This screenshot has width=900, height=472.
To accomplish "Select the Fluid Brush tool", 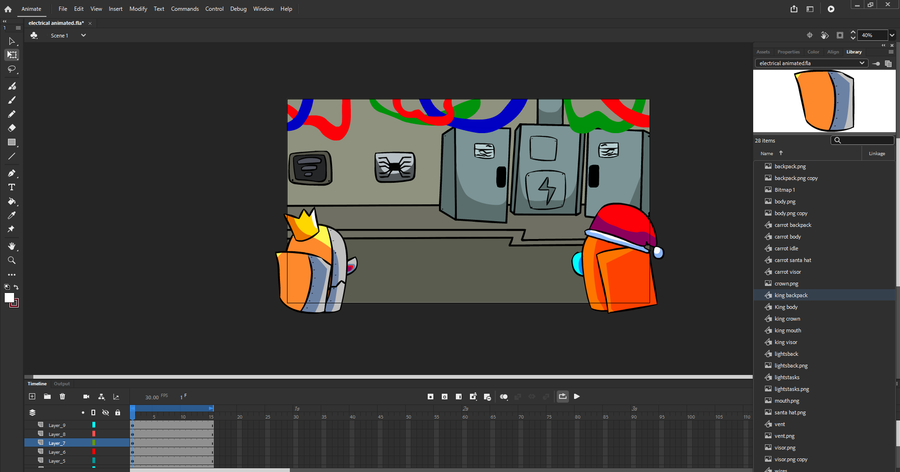I will click(x=11, y=86).
